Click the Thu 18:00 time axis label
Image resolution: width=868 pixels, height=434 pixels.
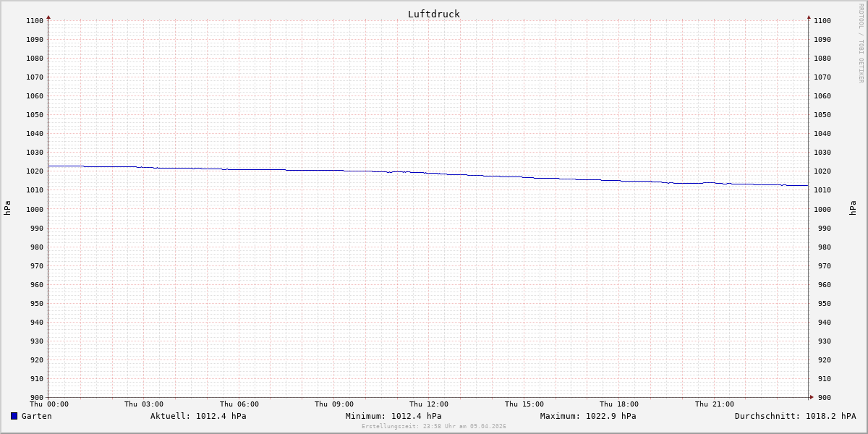click(619, 404)
